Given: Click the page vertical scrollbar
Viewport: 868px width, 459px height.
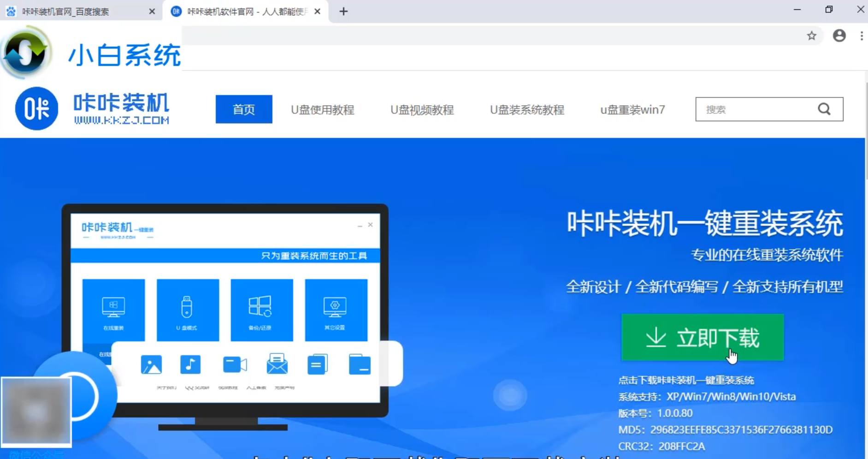Looking at the screenshot, I should coord(866,131).
